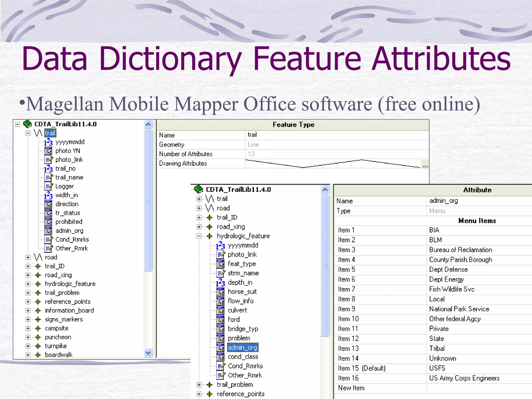
Task: Click the menu icon beside cond_class
Action: 221,357
